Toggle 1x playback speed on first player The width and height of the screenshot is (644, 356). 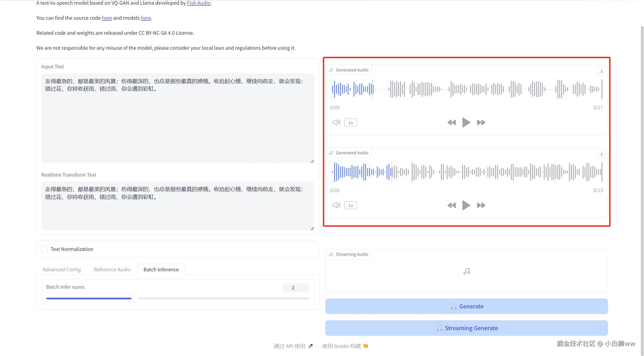(x=350, y=123)
